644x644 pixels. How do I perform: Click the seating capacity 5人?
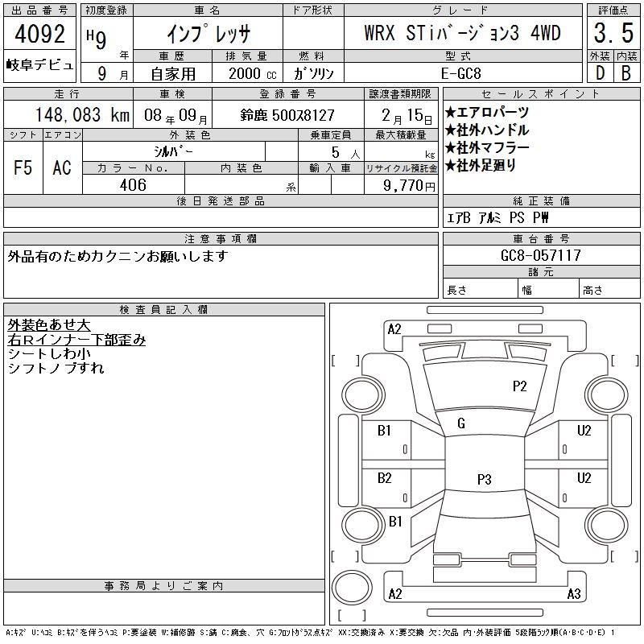click(x=345, y=152)
